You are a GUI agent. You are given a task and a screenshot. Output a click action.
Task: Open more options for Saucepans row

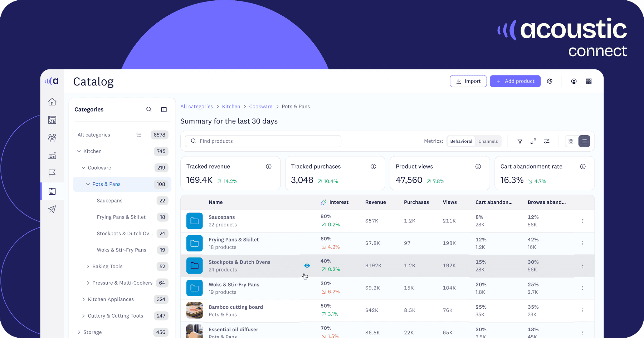click(583, 221)
